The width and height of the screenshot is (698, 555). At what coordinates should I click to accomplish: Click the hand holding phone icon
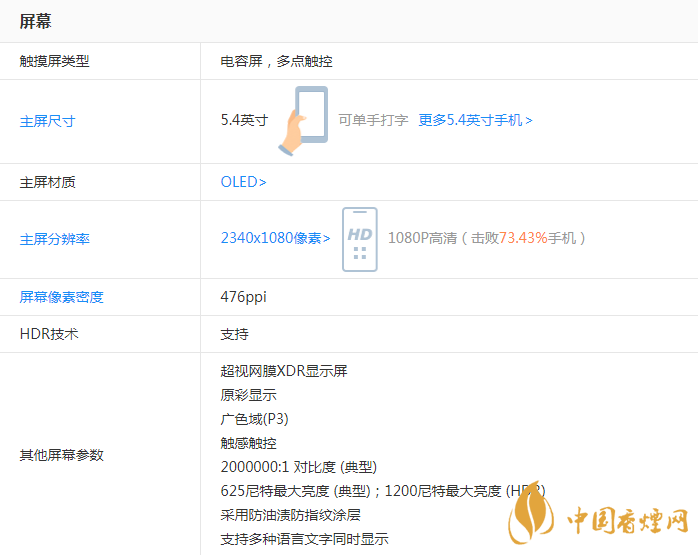[x=303, y=121]
